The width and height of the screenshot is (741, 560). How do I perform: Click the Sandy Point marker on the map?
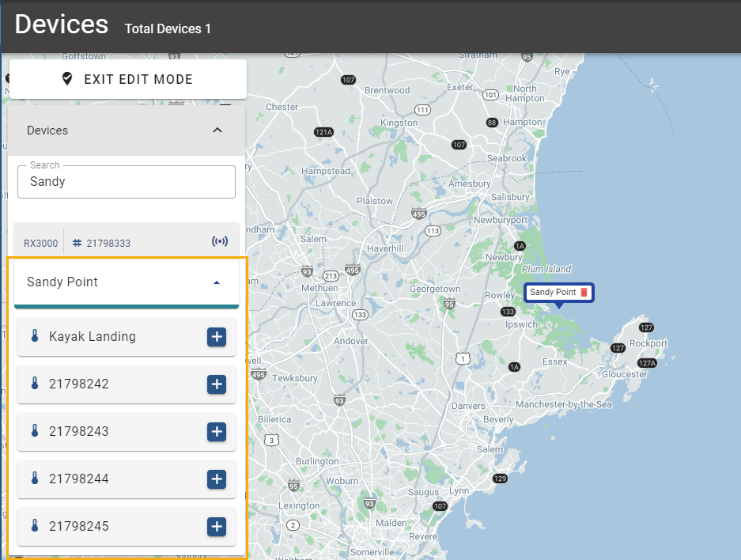click(x=551, y=293)
